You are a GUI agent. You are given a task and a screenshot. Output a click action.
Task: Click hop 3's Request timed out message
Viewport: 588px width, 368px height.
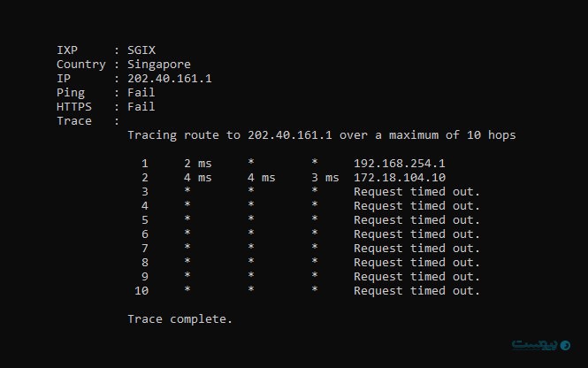[x=417, y=192]
